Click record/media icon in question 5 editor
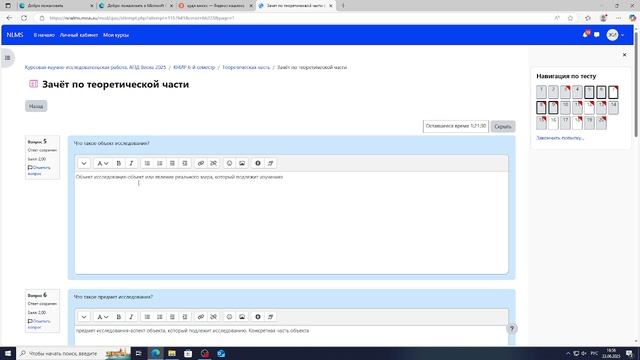Viewport: 640px width, 360px height. click(x=258, y=163)
